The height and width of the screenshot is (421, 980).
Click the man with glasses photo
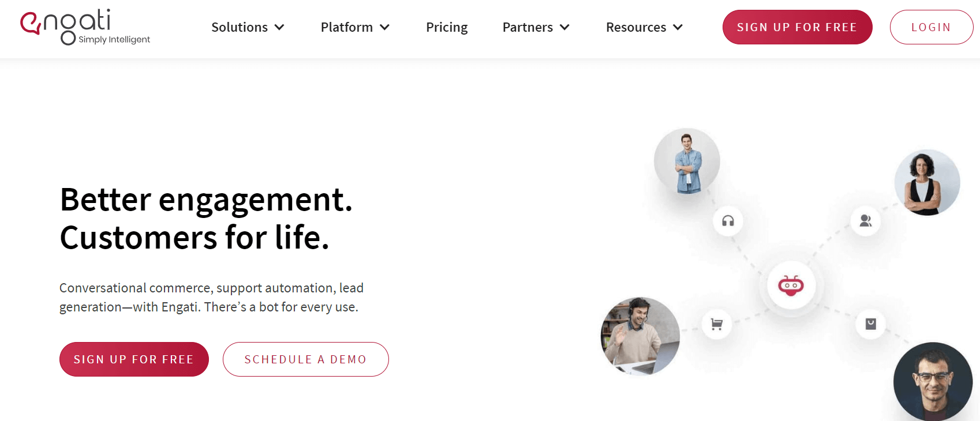coord(933,382)
